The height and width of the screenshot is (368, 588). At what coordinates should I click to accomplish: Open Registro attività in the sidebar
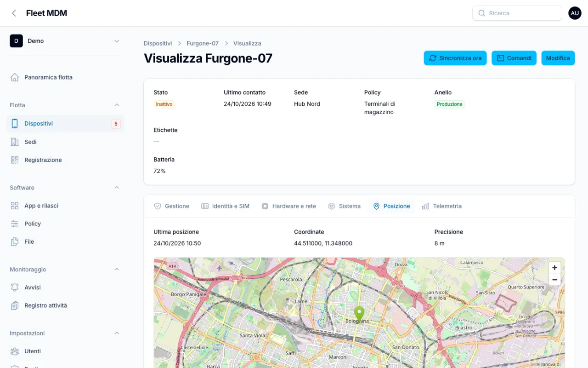[65, 305]
